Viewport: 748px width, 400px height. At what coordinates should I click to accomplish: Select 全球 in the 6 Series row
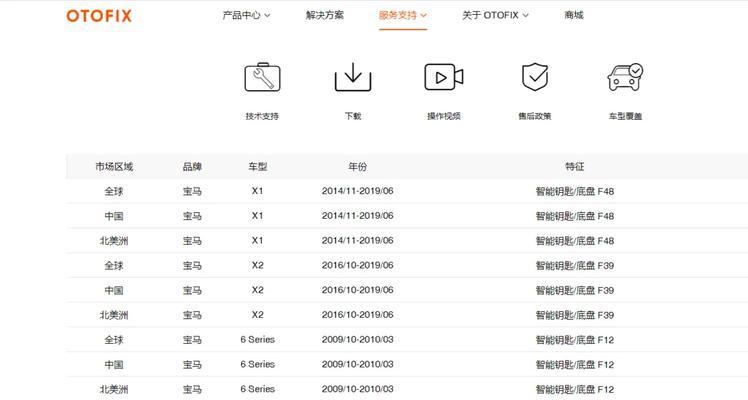[x=114, y=340]
